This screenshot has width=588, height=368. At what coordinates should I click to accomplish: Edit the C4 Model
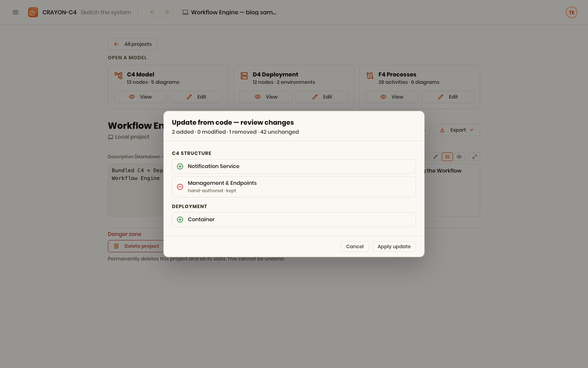[x=196, y=97]
